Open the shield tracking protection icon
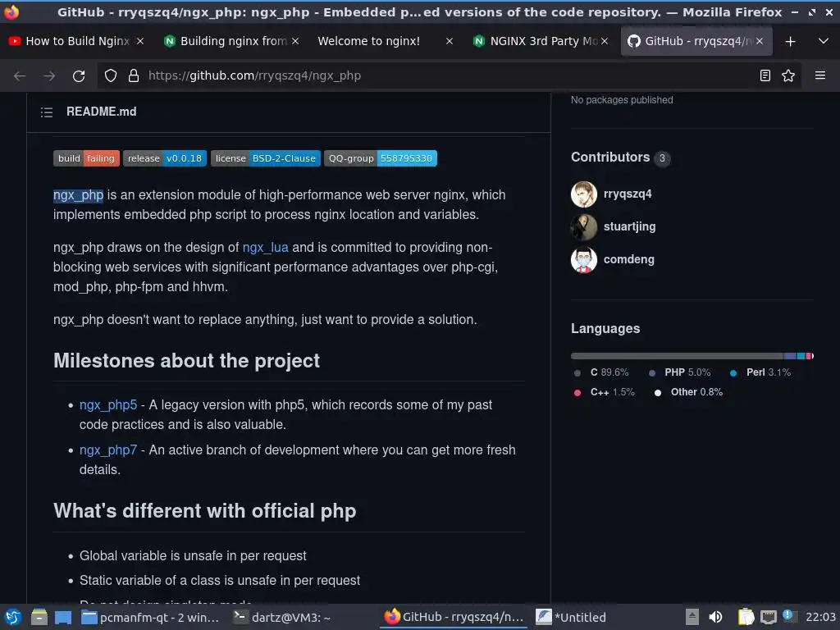 [111, 75]
